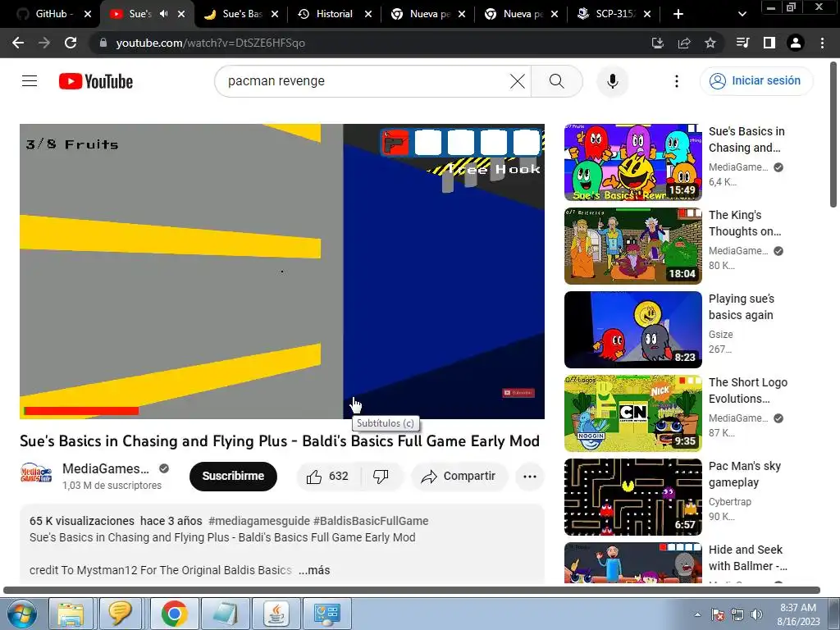
Task: Open the MediaGames channel avatar
Action: click(36, 475)
